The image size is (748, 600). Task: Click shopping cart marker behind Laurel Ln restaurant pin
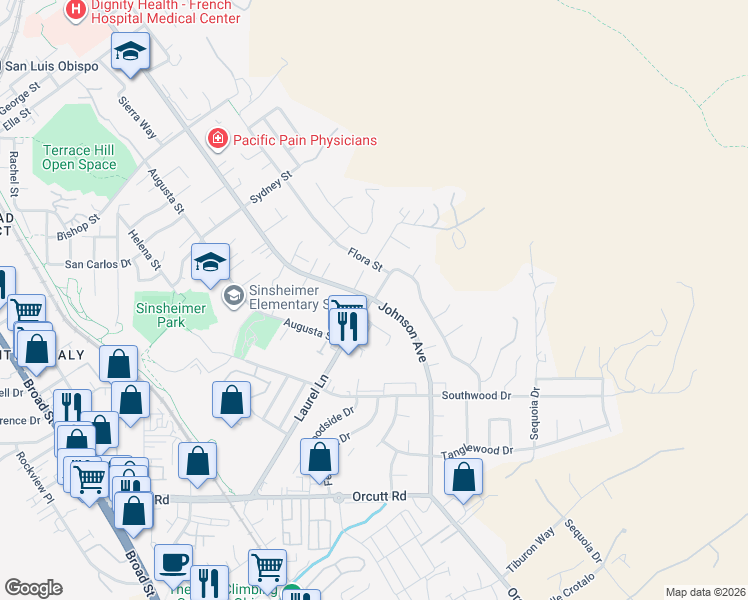pos(347,302)
